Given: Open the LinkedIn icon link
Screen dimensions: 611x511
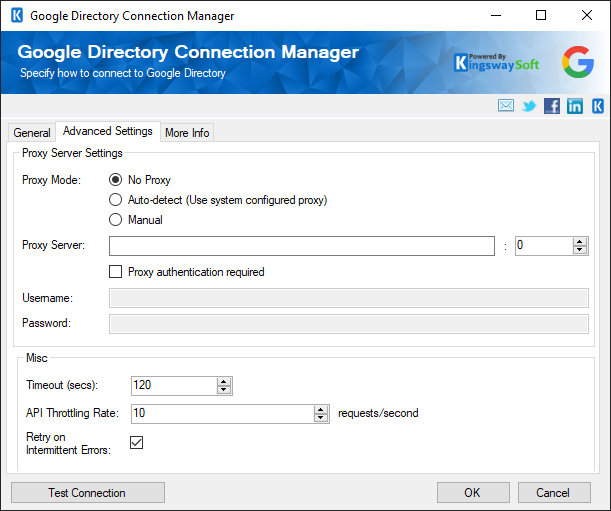Looking at the screenshot, I should [x=575, y=106].
